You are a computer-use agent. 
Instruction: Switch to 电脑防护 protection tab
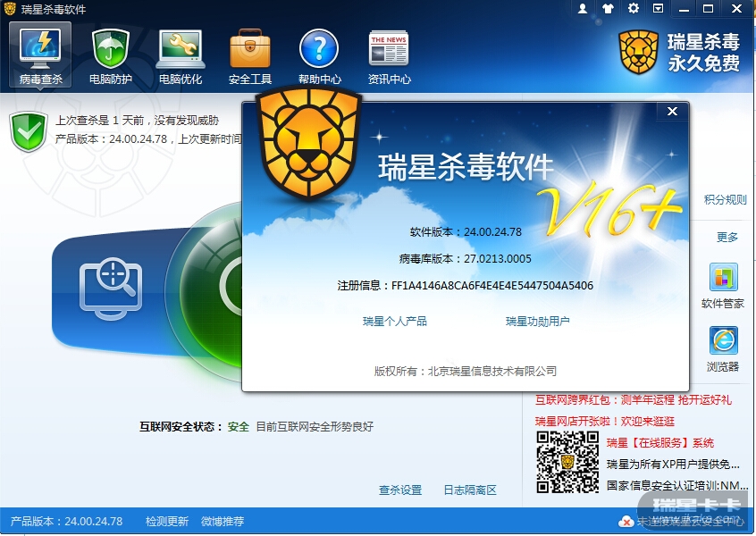pyautogui.click(x=111, y=55)
